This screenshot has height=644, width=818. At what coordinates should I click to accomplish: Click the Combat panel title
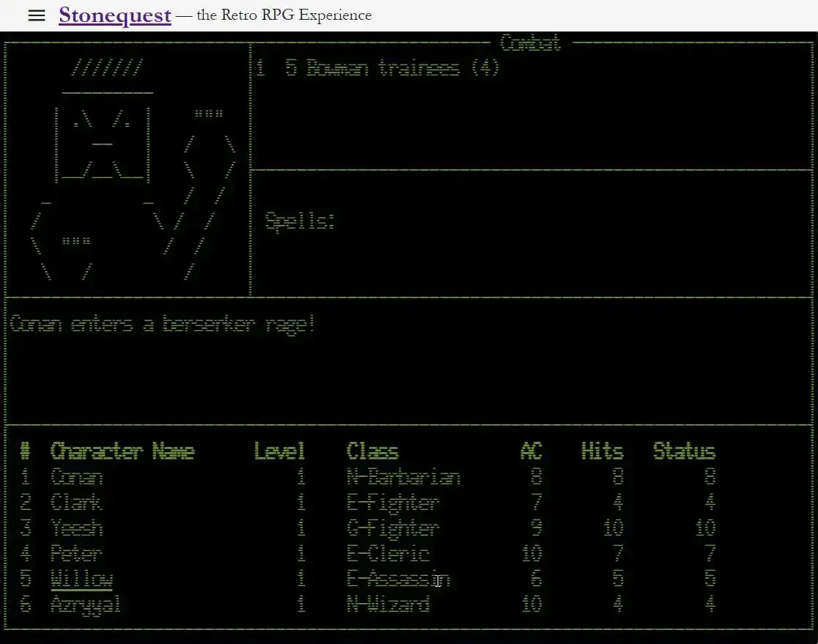(x=531, y=42)
